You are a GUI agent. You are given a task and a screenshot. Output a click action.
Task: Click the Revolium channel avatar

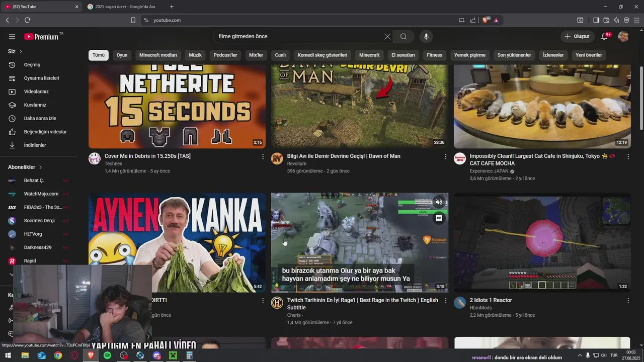click(277, 159)
